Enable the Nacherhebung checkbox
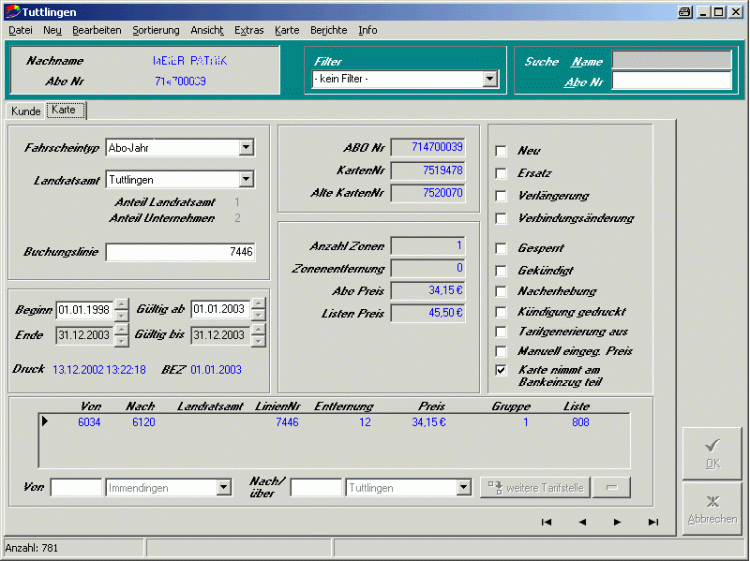The image size is (750, 561). pyautogui.click(x=501, y=291)
